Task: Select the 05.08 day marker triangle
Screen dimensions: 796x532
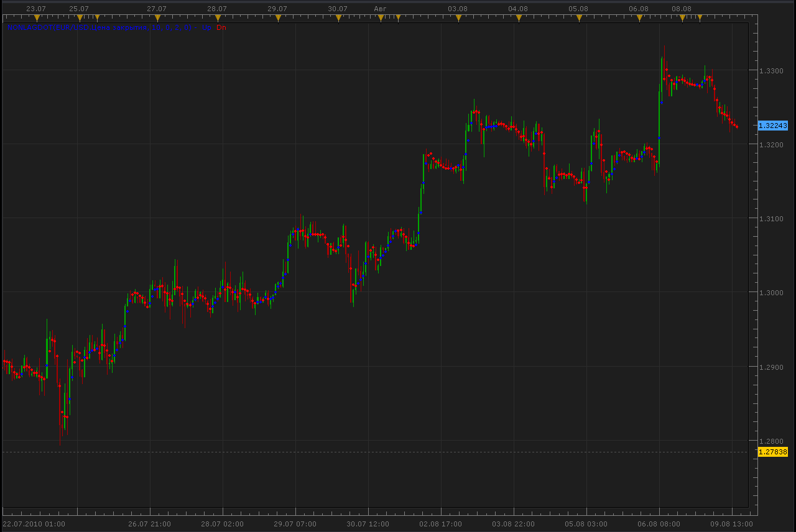Action: 579,18
